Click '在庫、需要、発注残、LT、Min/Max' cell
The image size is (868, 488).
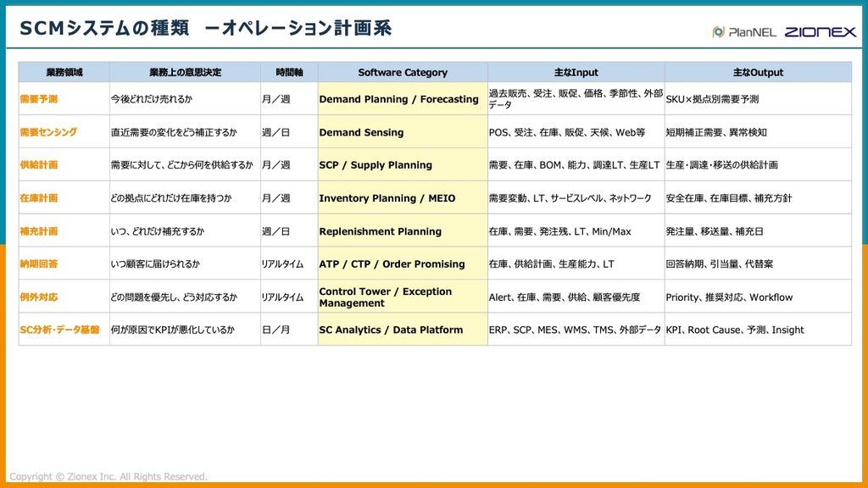coord(576,231)
